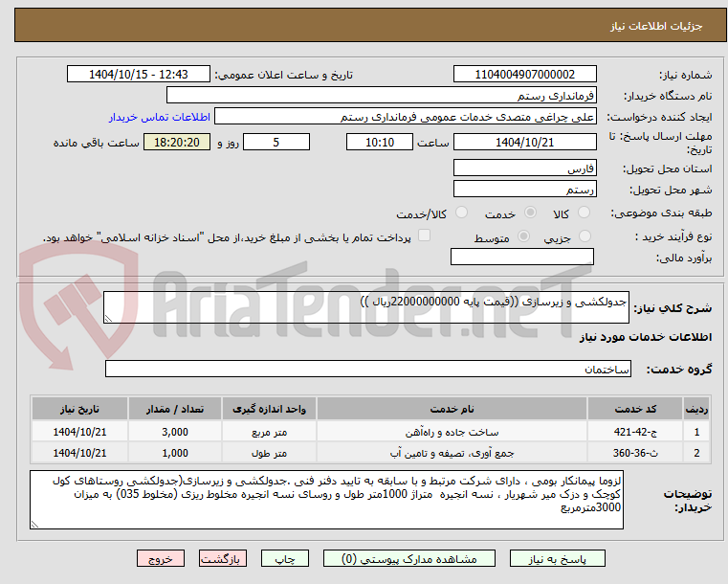This screenshot has width=728, height=584.
Task: Click the شرح کلی نیاز text area
Action: 366,307
